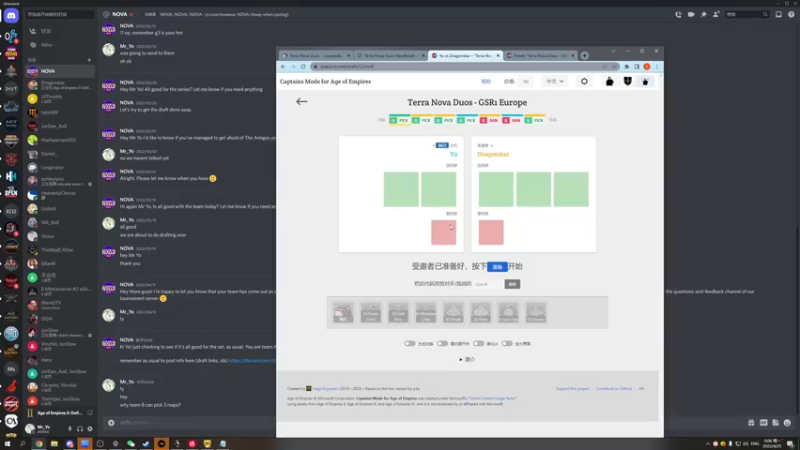This screenshot has width=800, height=450.
Task: Start a video call in Discord header
Action: pos(691,14)
